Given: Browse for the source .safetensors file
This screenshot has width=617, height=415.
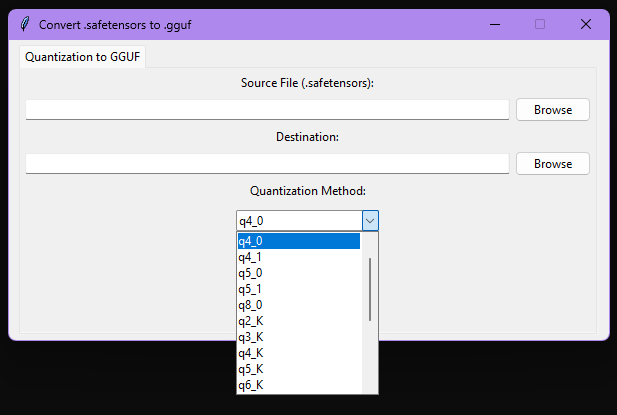Looking at the screenshot, I should click(x=552, y=110).
